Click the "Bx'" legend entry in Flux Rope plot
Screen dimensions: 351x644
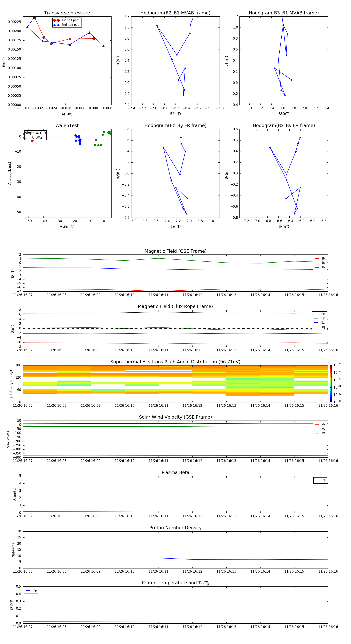[x=320, y=314]
